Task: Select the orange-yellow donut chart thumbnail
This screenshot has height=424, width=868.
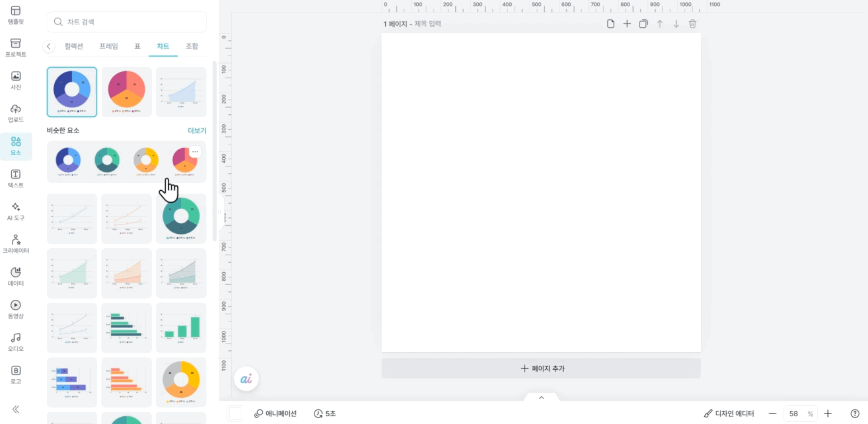Action: click(181, 382)
